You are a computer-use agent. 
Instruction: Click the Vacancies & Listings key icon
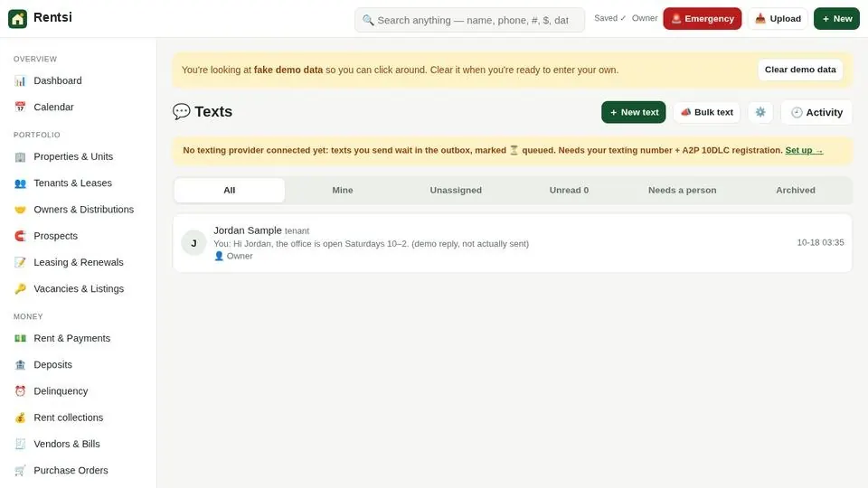[20, 289]
